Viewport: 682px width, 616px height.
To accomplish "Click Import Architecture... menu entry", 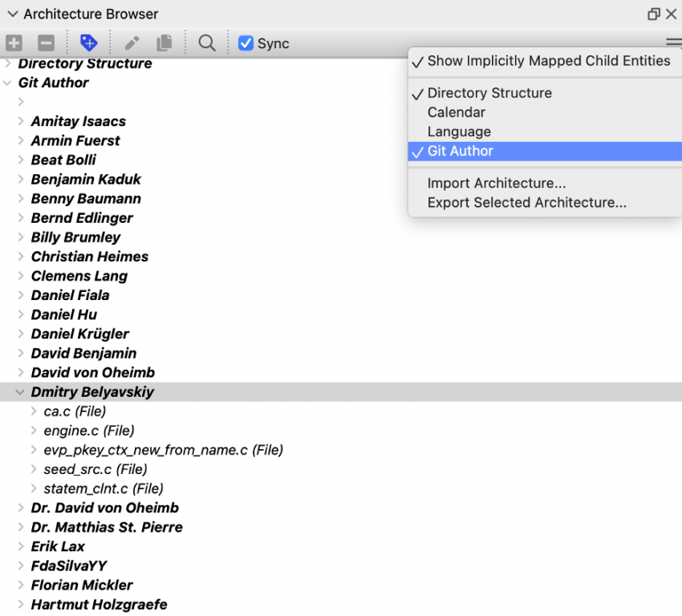I will click(496, 184).
